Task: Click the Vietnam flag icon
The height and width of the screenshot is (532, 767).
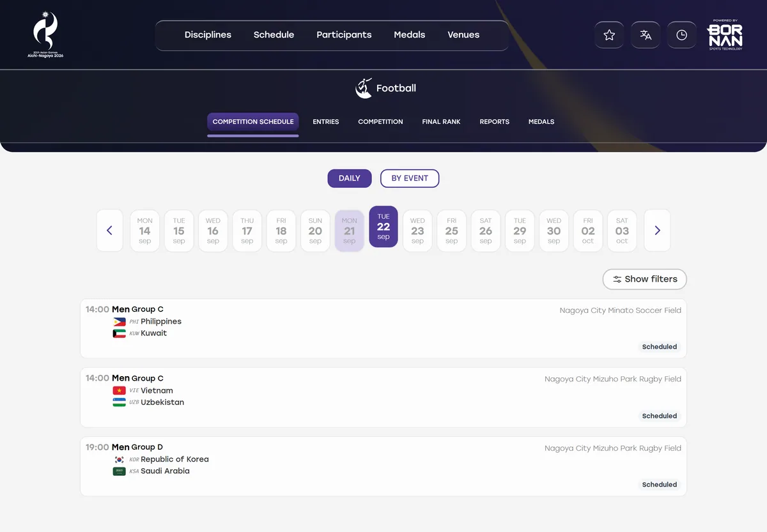Action: [119, 391]
